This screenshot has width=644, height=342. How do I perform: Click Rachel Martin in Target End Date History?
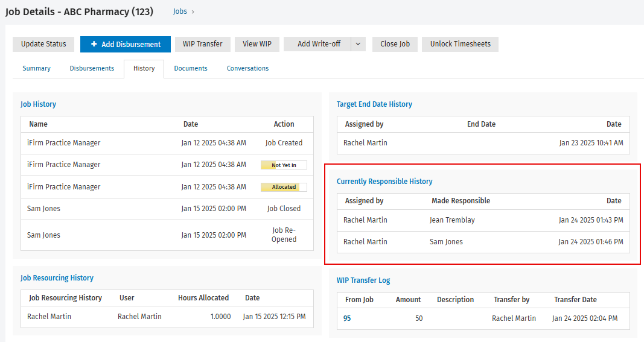click(x=365, y=143)
